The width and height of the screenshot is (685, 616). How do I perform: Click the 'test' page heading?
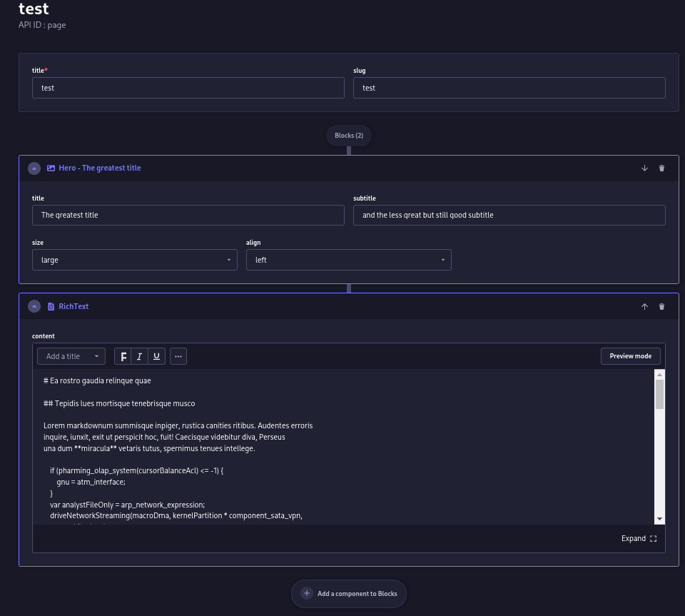pyautogui.click(x=34, y=9)
